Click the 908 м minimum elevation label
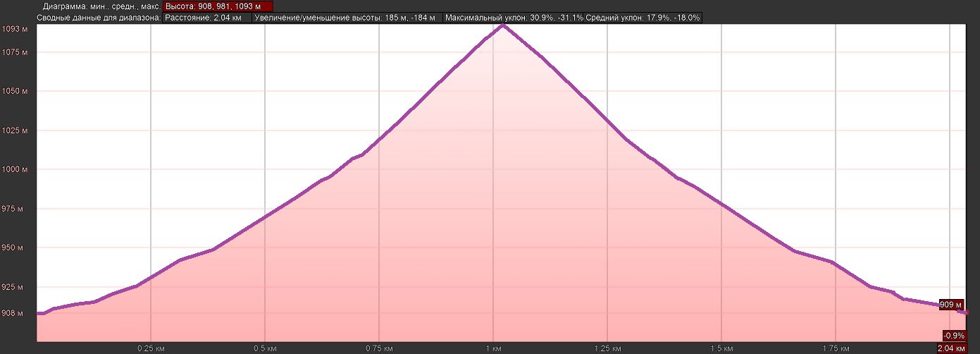Image resolution: width=980 pixels, height=354 pixels. coord(15,313)
